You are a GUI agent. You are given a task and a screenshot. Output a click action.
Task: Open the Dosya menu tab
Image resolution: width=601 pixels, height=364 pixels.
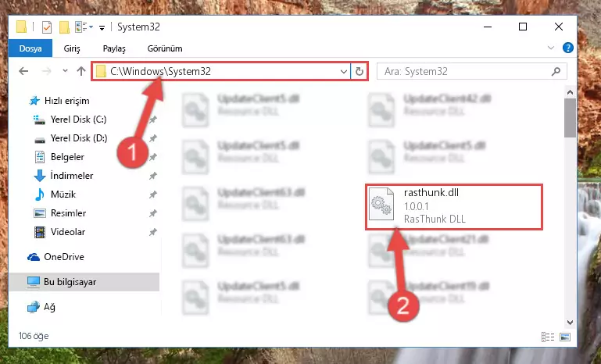[30, 48]
